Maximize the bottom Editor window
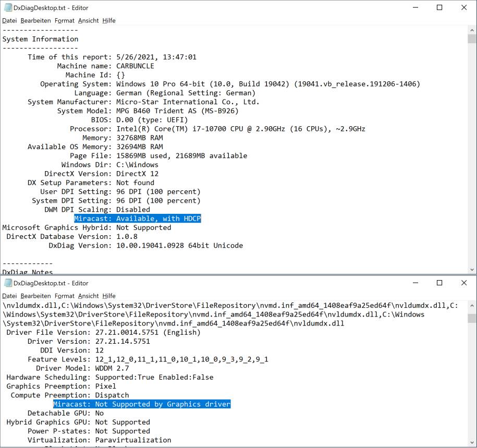The height and width of the screenshot is (448, 477). click(439, 283)
